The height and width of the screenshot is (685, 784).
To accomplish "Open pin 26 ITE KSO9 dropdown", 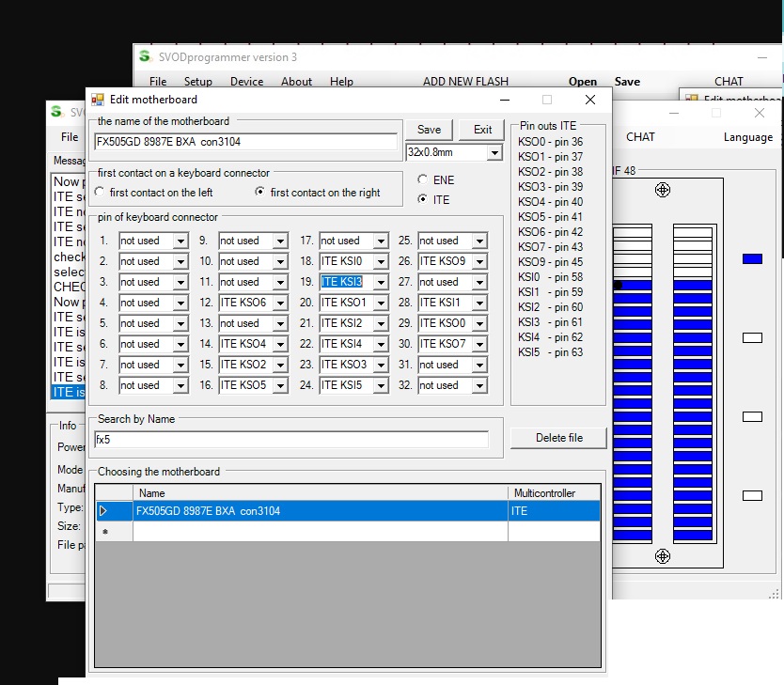I will pyautogui.click(x=479, y=261).
